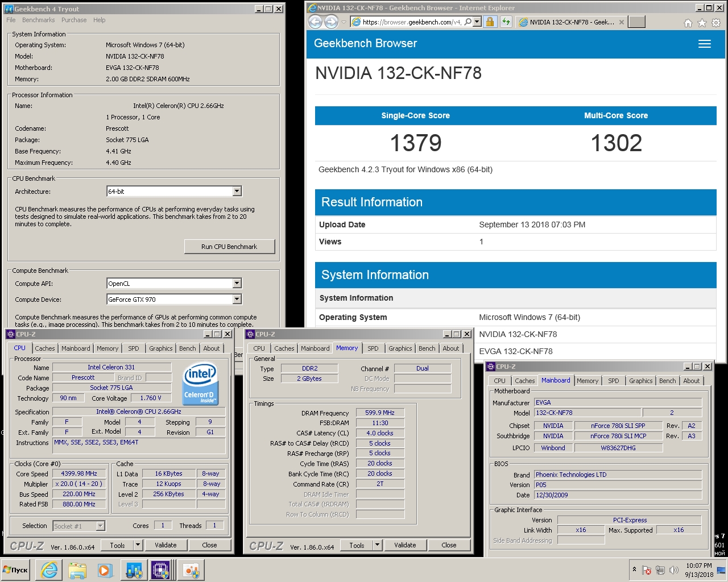The height and width of the screenshot is (582, 728).
Task: Click the Tools button in CPU-Z Memory window
Action: click(x=357, y=545)
